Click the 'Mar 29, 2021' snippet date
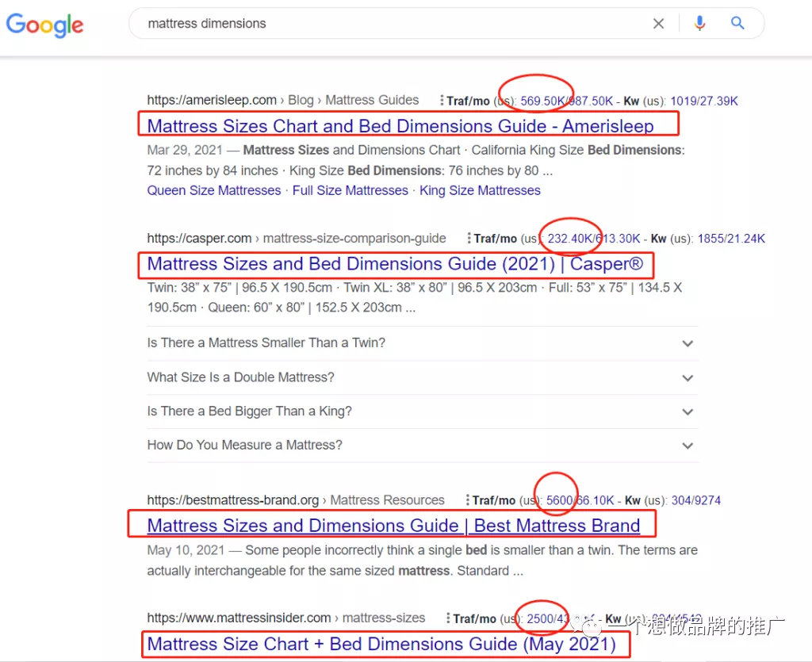This screenshot has width=812, height=662. pos(185,150)
